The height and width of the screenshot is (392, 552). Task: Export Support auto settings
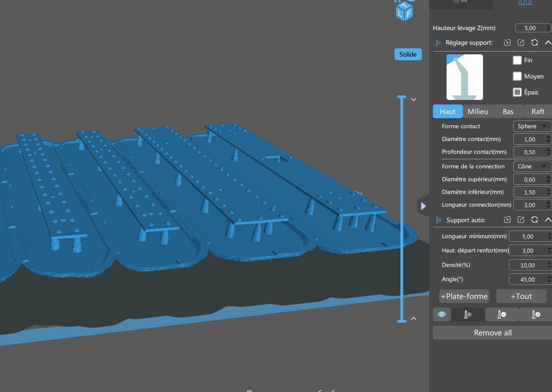tap(521, 220)
